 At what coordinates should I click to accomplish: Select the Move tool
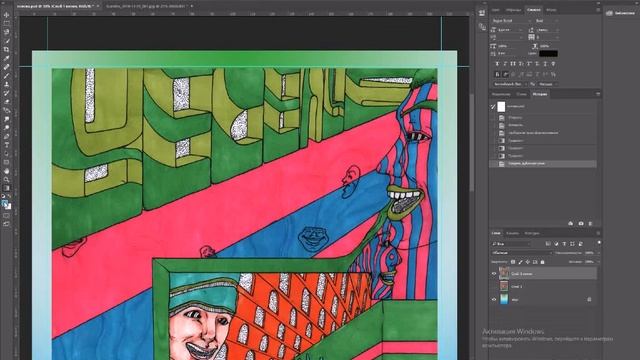click(7, 15)
